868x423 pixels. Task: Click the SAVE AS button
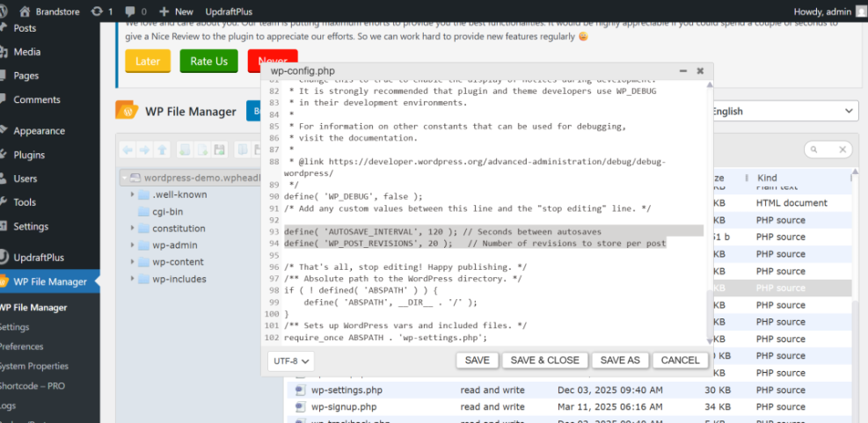coord(620,361)
